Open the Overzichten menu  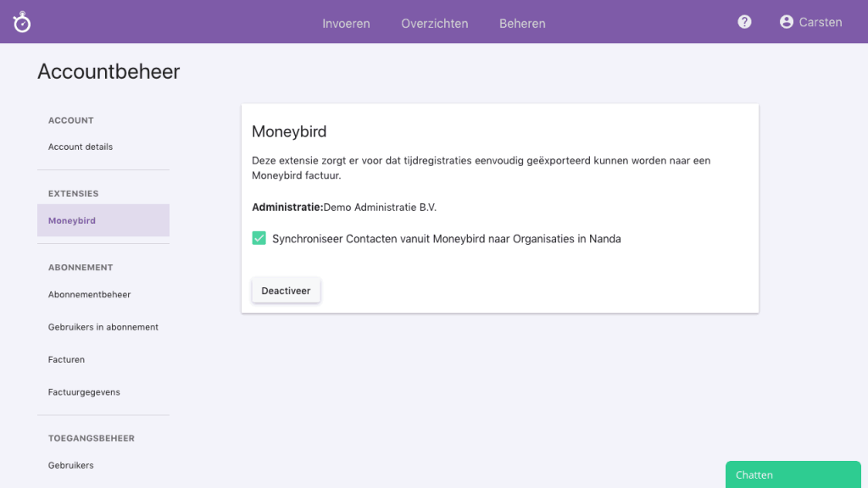(435, 23)
